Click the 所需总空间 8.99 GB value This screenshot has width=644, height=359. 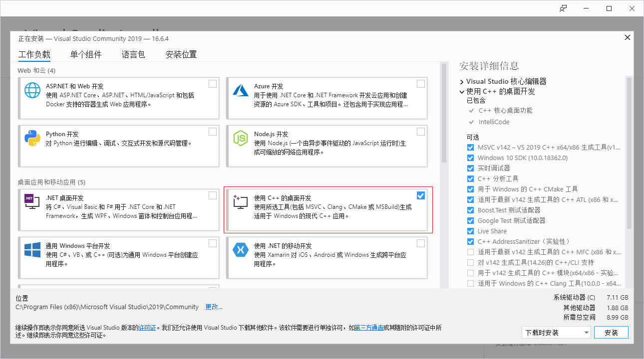pos(617,317)
